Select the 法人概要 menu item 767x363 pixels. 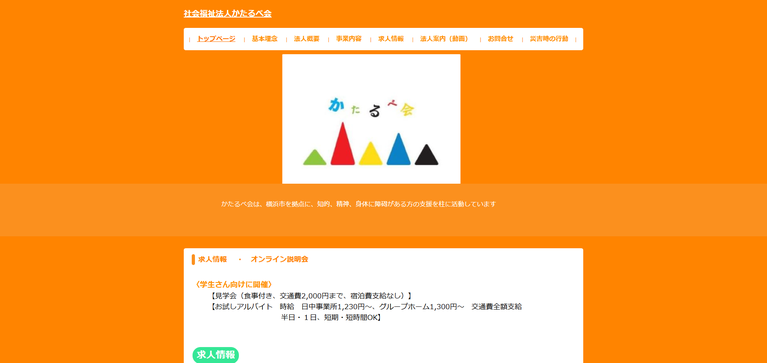click(x=307, y=39)
